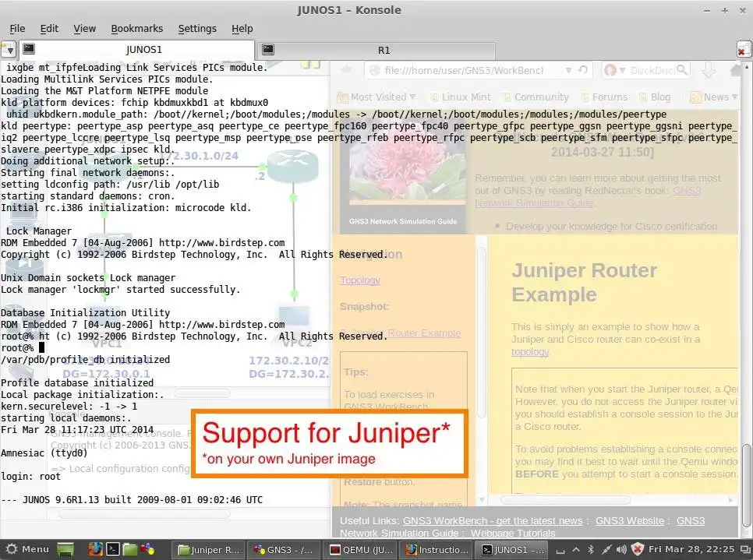Click the Bluetooth tray icon
Screen dimensions: 753x560
[591, 549]
